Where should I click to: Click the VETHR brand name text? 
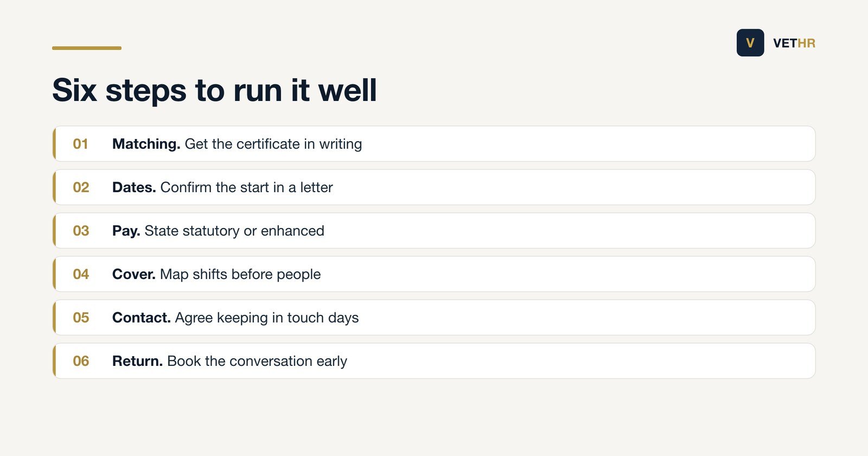pyautogui.click(x=794, y=43)
